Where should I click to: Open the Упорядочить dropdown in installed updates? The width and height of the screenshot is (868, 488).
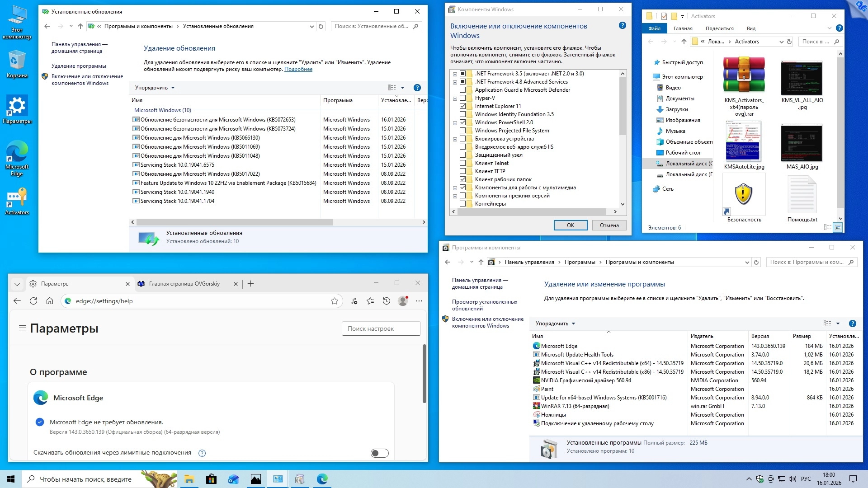pos(155,88)
